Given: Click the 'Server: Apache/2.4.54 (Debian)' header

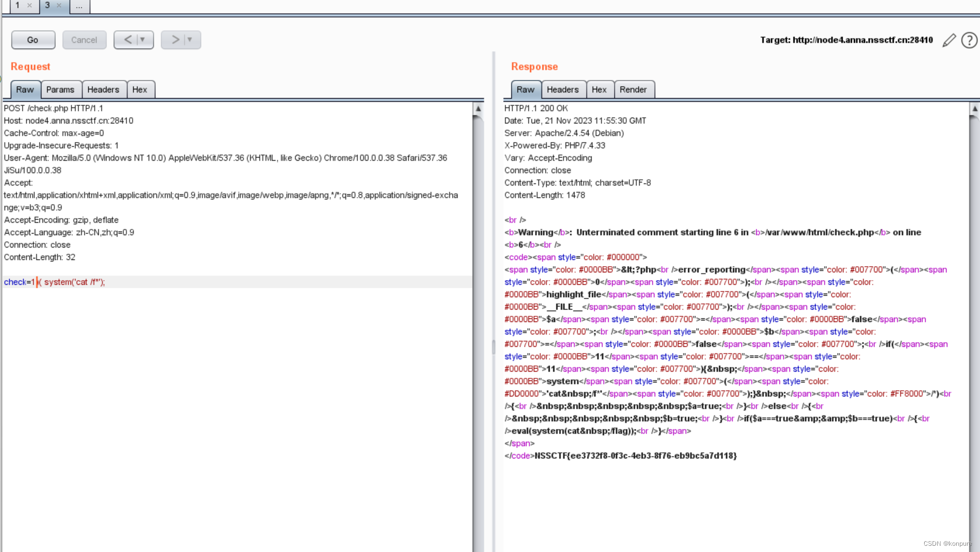Looking at the screenshot, I should coord(564,133).
